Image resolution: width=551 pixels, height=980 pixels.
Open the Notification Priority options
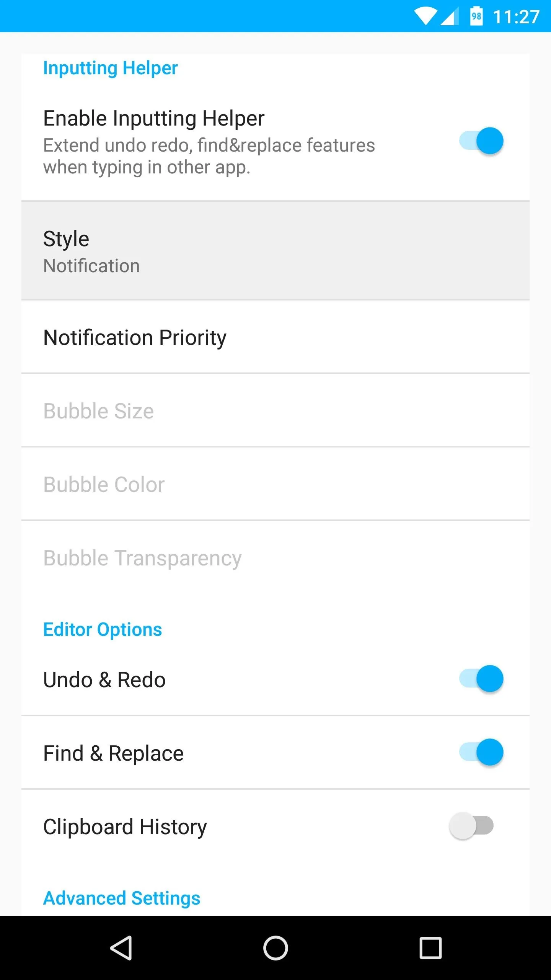pyautogui.click(x=275, y=337)
